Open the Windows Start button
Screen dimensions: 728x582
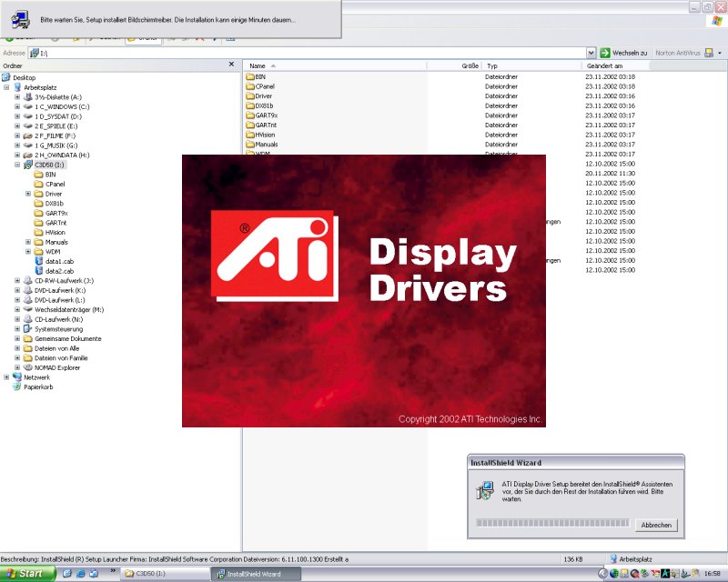[27, 574]
